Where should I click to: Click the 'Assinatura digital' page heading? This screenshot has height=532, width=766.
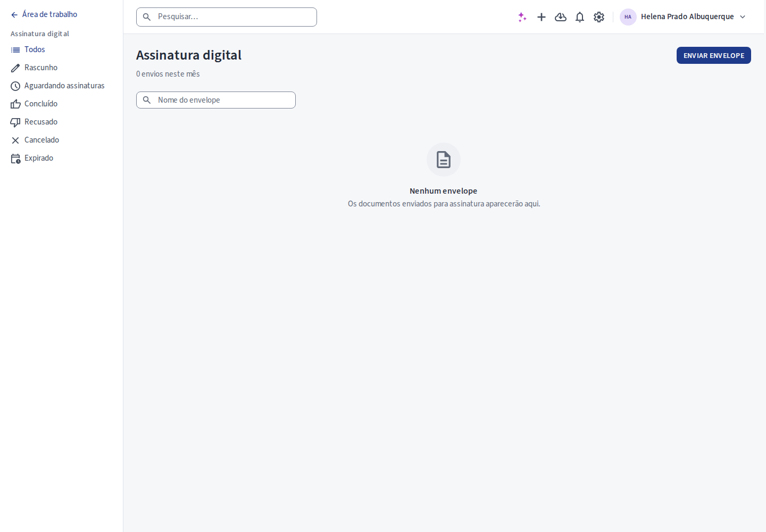coord(189,55)
